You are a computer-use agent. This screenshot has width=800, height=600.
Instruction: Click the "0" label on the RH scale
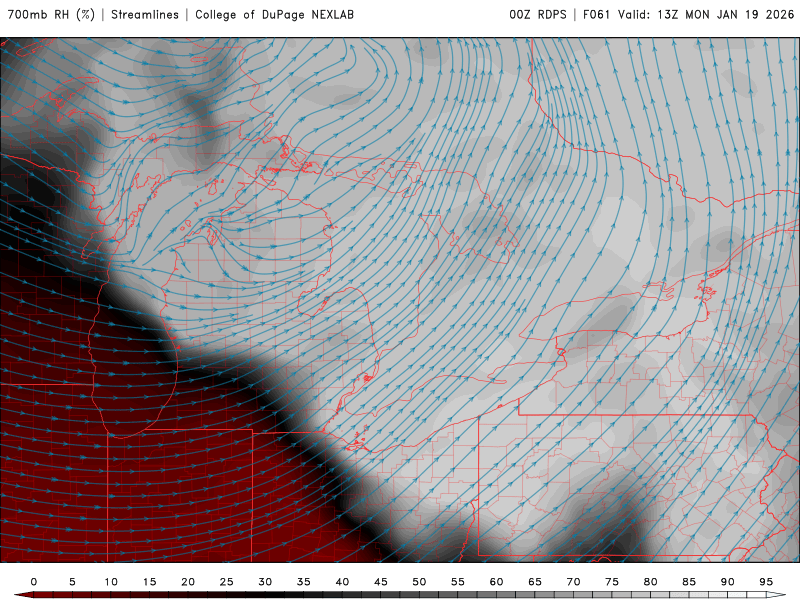[34, 582]
